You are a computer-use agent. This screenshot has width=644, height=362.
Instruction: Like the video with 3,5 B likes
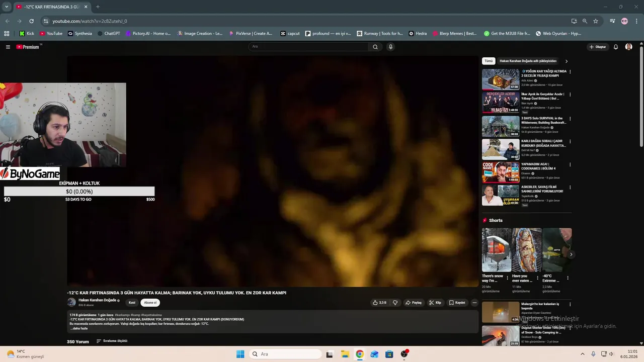[379, 303]
